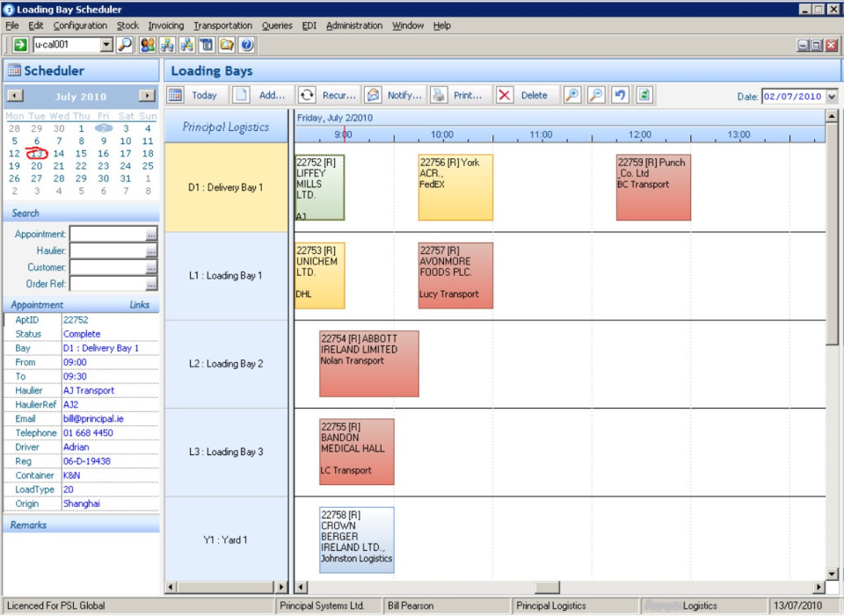Open the Date dropdown showing 02/07/2010

(x=830, y=95)
